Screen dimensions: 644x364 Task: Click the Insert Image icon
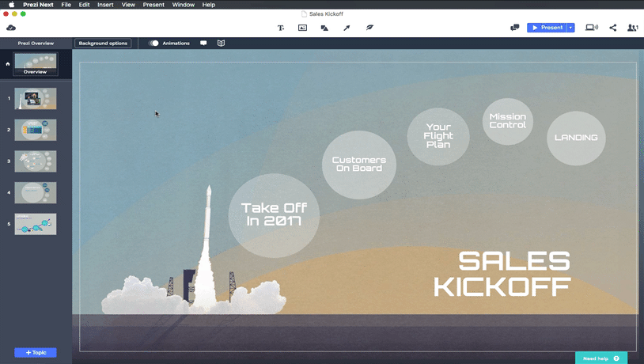pos(302,28)
